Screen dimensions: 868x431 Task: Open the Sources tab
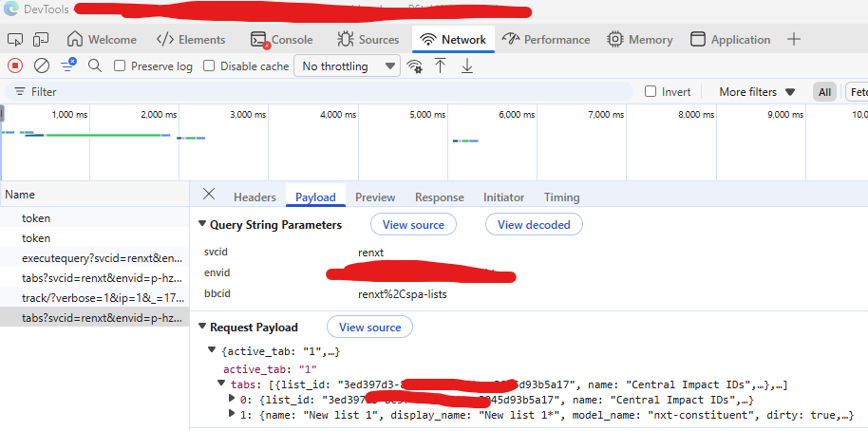pos(368,40)
